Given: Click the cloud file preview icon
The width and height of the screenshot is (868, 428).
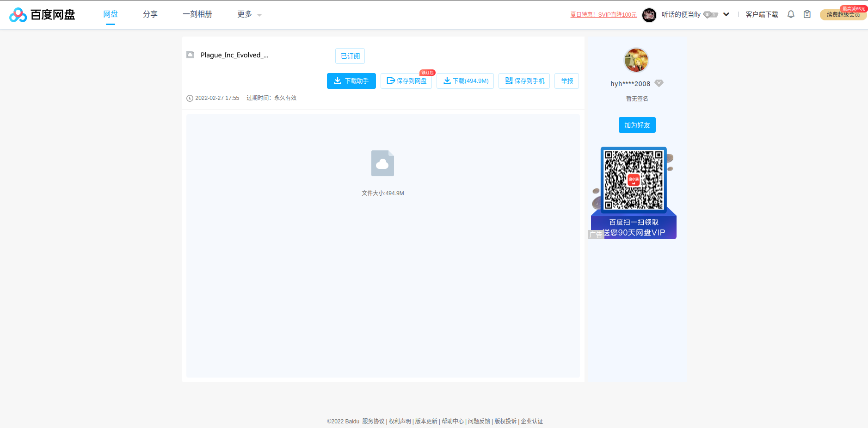Looking at the screenshot, I should pyautogui.click(x=383, y=163).
